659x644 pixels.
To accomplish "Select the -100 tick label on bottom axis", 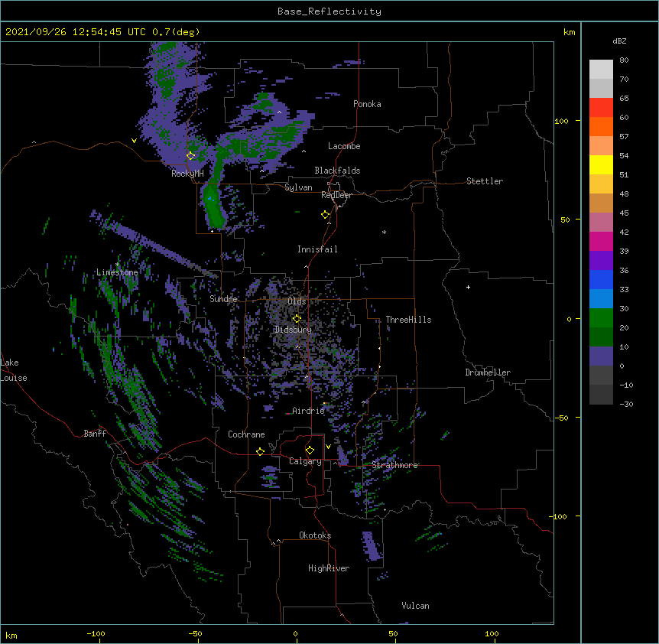I will coord(96,634).
